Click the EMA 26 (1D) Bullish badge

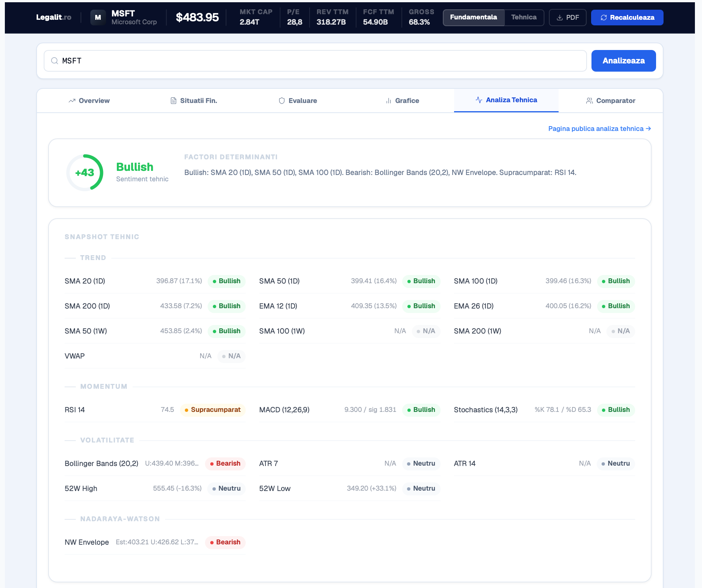click(616, 306)
